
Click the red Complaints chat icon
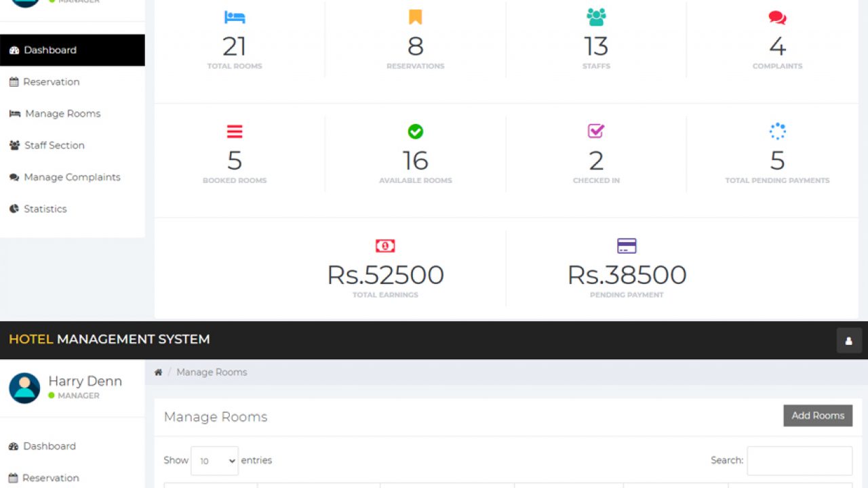[x=777, y=18]
